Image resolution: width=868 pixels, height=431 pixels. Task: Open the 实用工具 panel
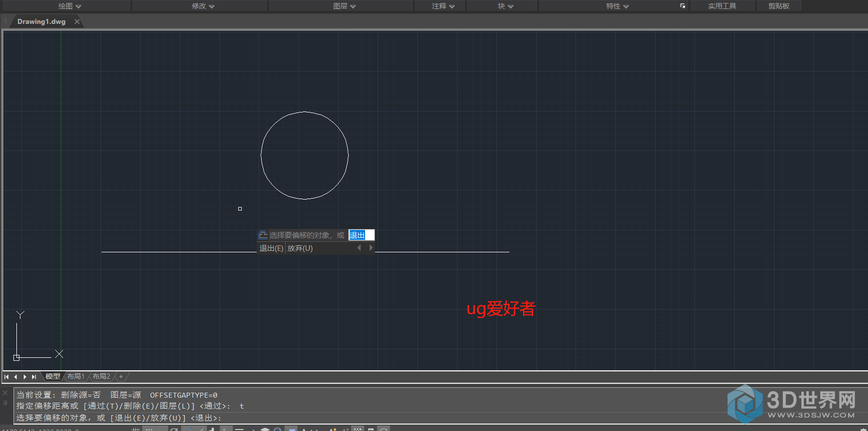722,6
